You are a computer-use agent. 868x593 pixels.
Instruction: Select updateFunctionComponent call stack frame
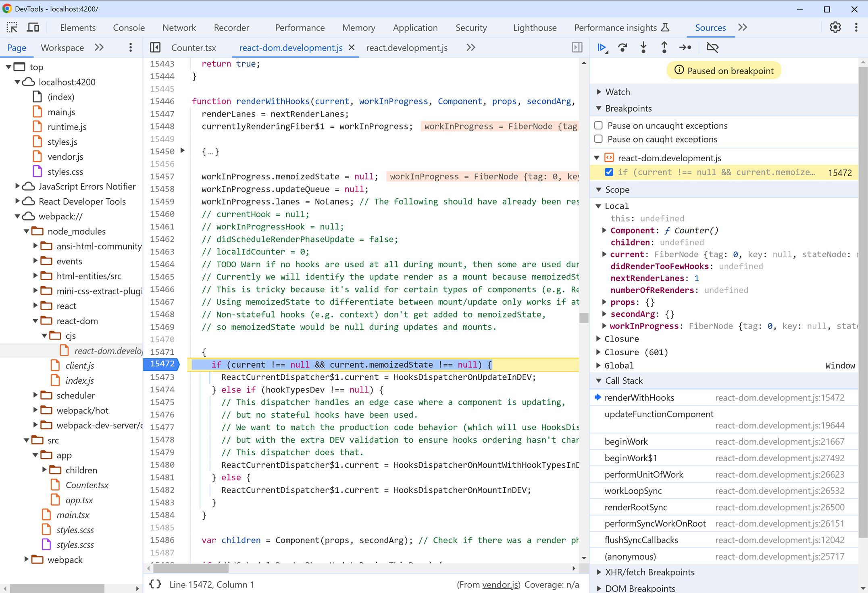(724, 419)
